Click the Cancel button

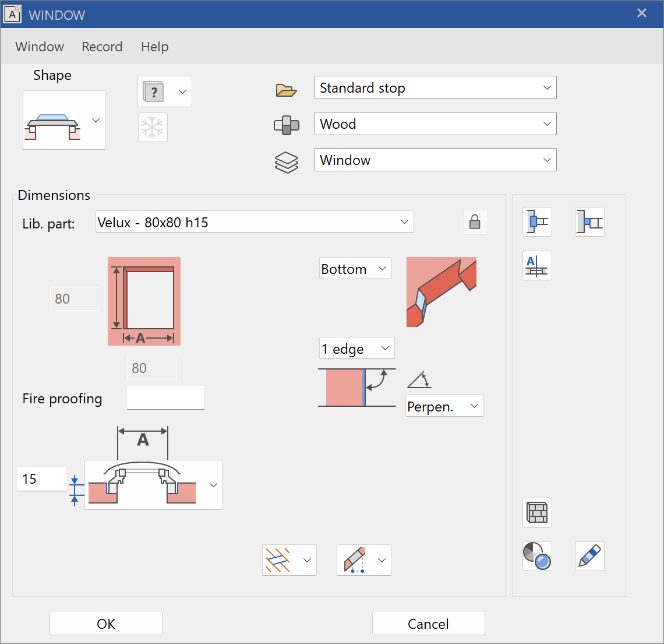click(428, 623)
